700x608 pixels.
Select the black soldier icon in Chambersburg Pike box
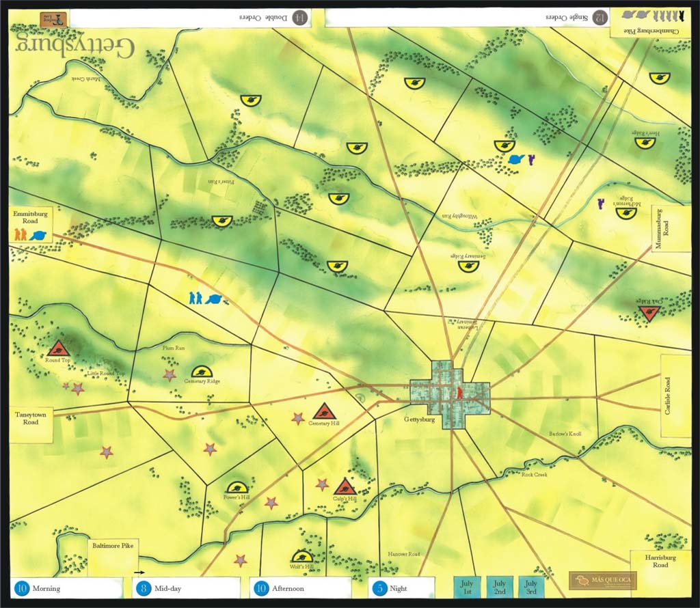point(682,16)
